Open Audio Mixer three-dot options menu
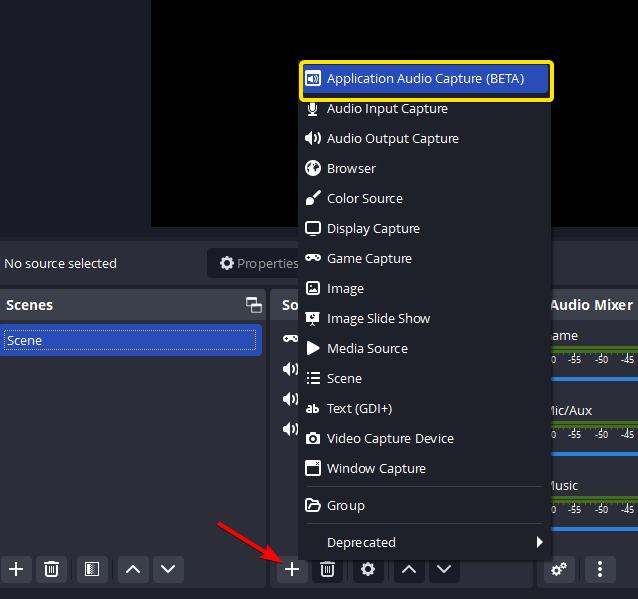 [600, 569]
